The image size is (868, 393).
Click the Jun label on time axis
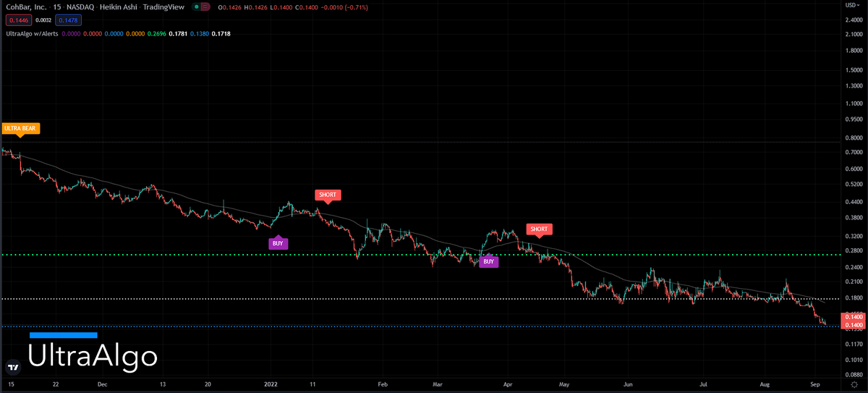628,384
